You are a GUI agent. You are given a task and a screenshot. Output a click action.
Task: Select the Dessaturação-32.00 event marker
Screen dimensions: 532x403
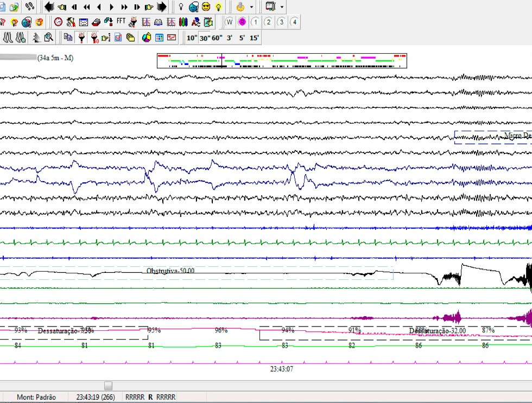click(x=396, y=333)
